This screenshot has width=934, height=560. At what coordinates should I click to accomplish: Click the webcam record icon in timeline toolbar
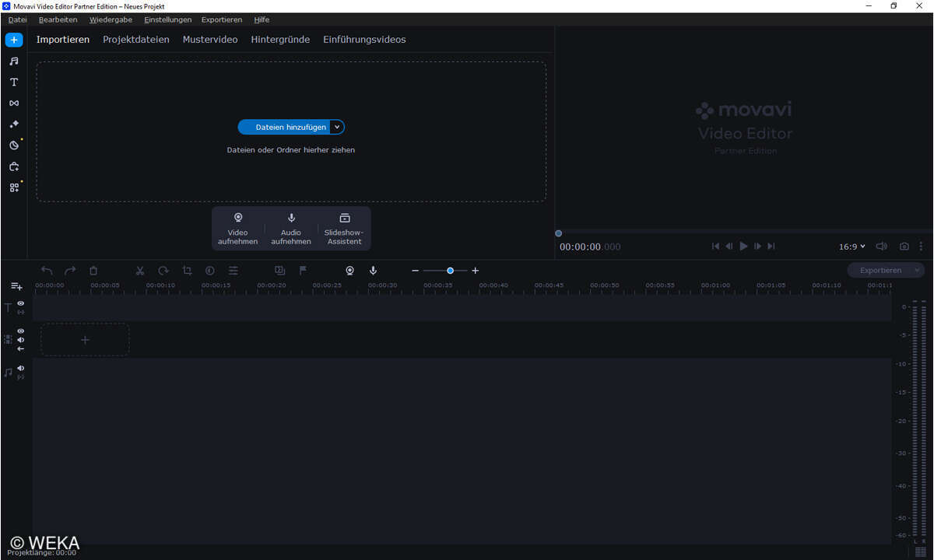point(350,271)
